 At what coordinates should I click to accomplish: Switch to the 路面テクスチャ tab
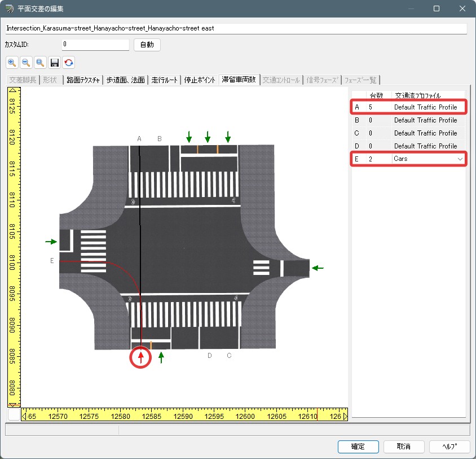82,80
